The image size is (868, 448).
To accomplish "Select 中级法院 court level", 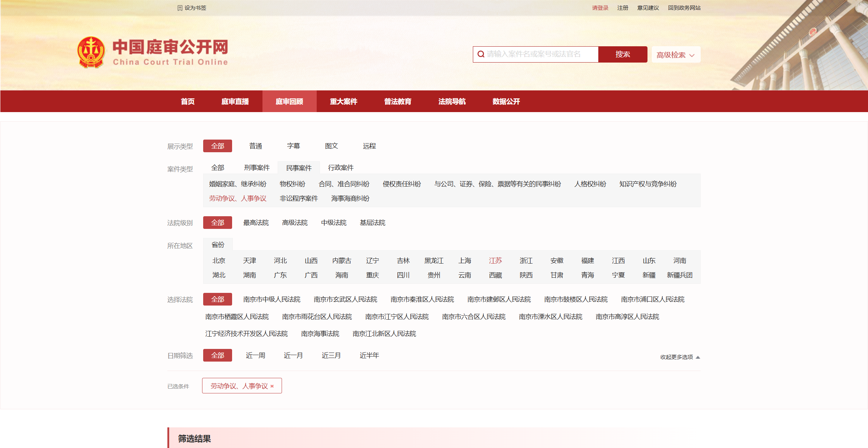I will click(334, 223).
